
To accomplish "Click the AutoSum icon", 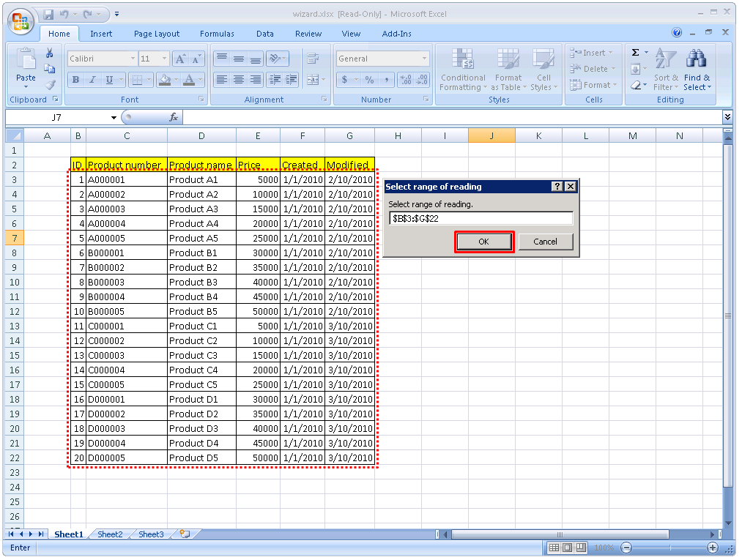I will 635,53.
